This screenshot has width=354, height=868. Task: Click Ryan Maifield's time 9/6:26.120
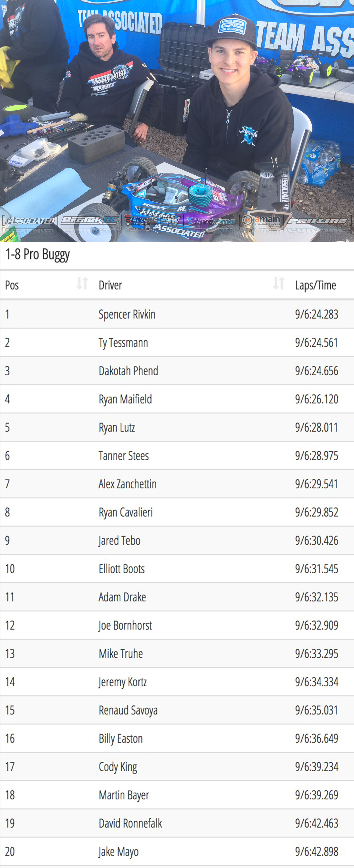point(317,399)
